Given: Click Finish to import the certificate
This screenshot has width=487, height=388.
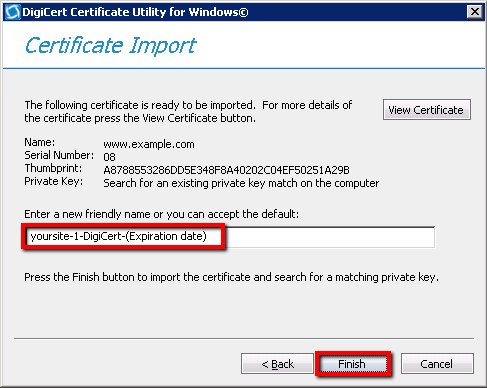Looking at the screenshot, I should [x=353, y=364].
